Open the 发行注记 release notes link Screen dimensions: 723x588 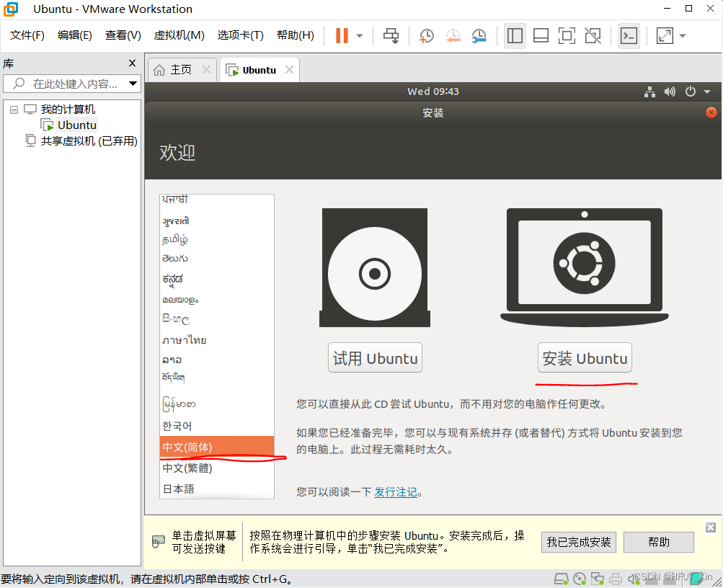click(x=395, y=492)
